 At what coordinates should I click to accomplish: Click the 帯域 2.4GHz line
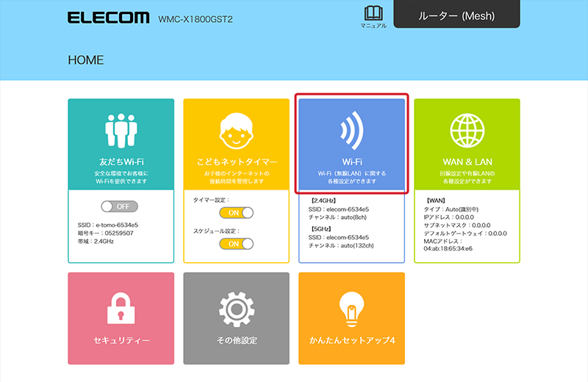[x=96, y=242]
